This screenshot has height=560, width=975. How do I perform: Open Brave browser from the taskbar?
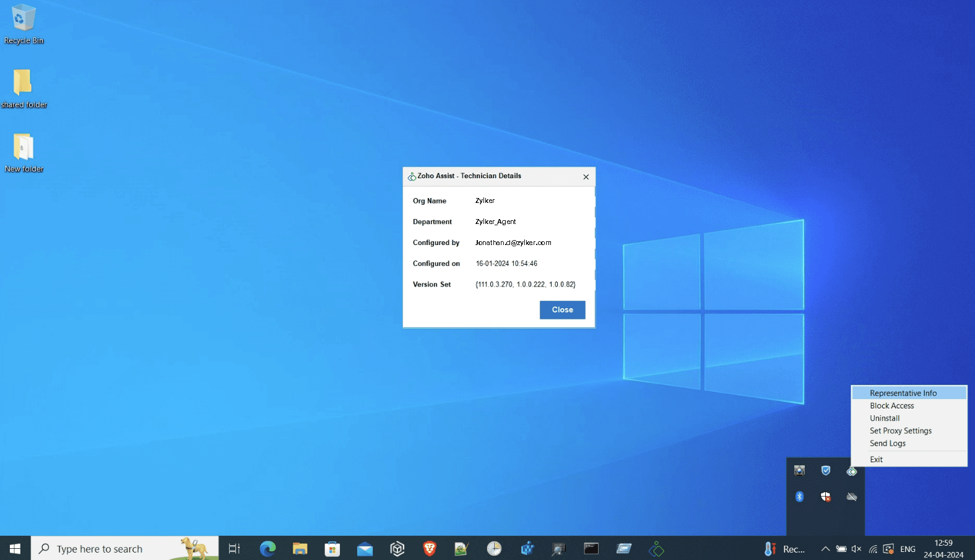click(x=430, y=549)
